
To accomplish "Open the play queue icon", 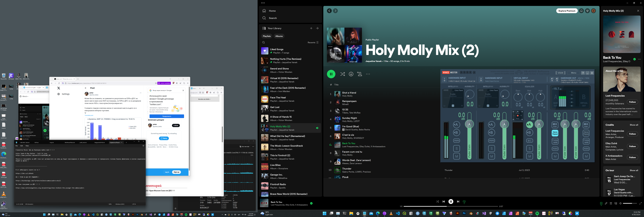I will coord(611,204).
